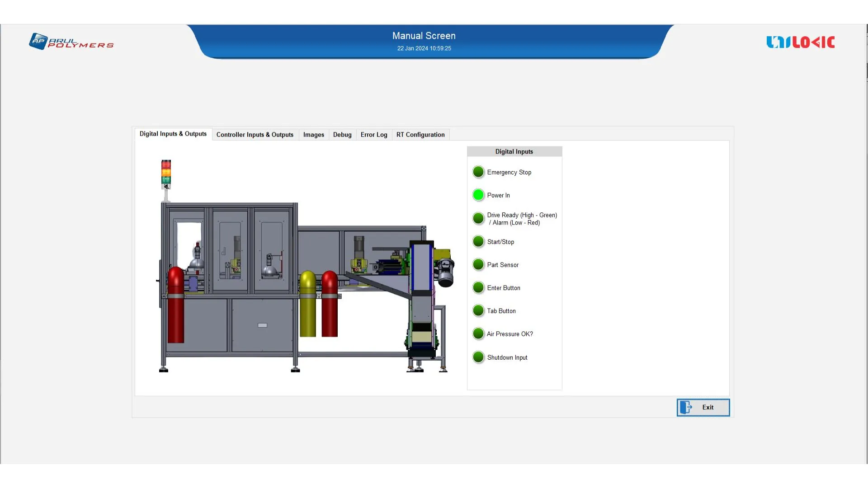Viewport: 868px width, 488px height.
Task: Open the Debug tab
Action: [x=342, y=135]
